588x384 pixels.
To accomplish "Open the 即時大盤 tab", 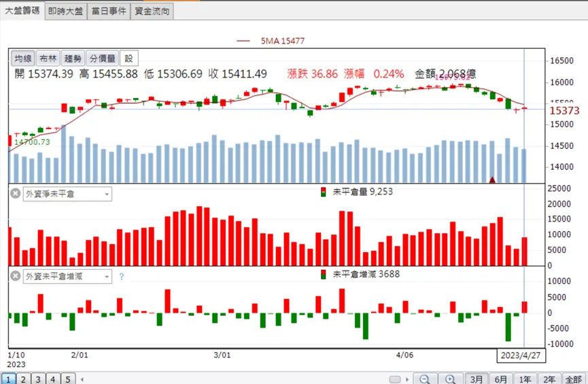I will pos(66,12).
